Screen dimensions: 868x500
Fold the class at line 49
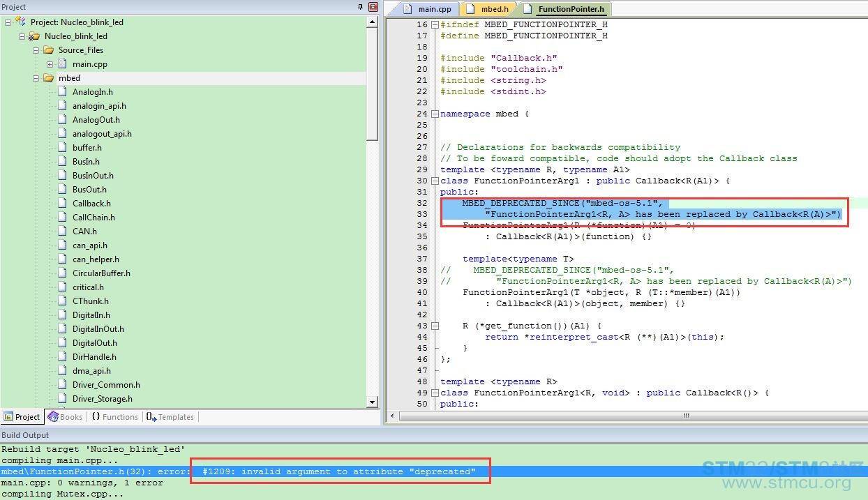coord(435,393)
